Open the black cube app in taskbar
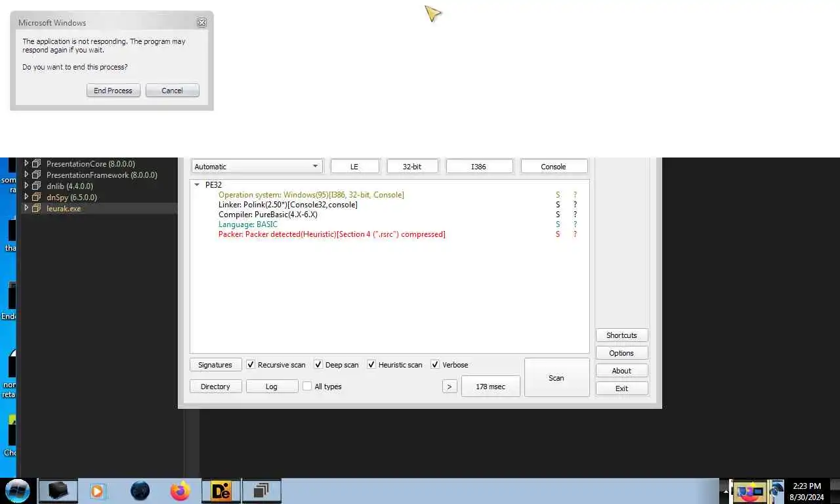 tap(58, 491)
